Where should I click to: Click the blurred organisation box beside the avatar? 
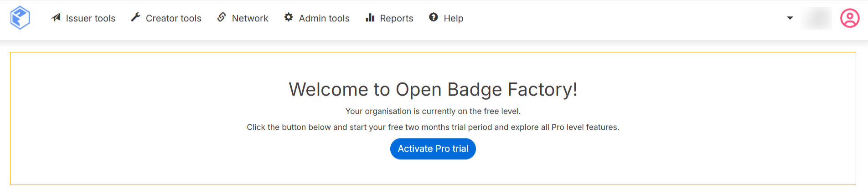pyautogui.click(x=817, y=18)
